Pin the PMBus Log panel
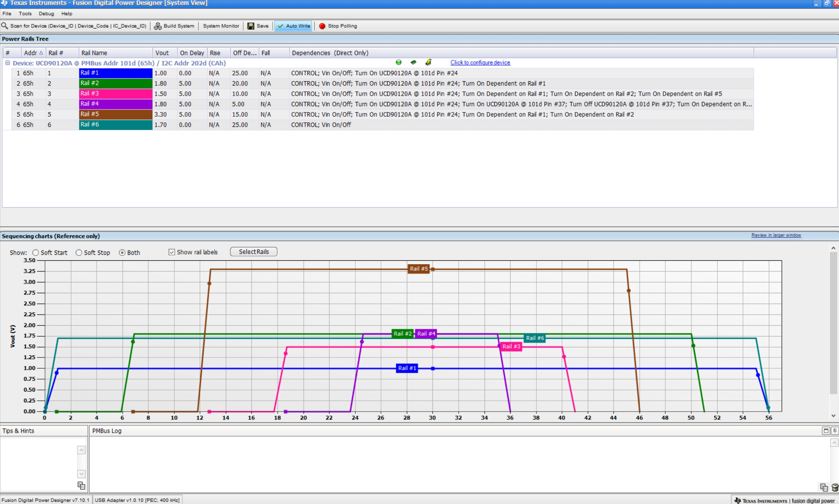This screenshot has height=504, width=839. [835, 431]
